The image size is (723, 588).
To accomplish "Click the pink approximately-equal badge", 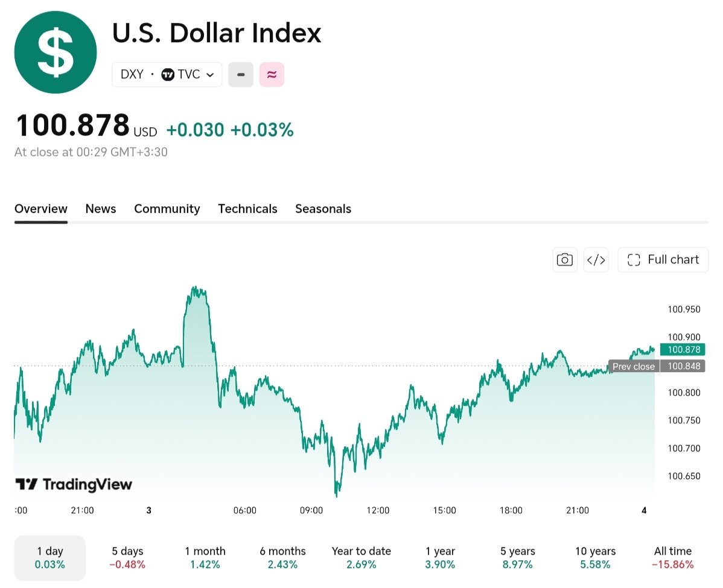I will [x=272, y=74].
